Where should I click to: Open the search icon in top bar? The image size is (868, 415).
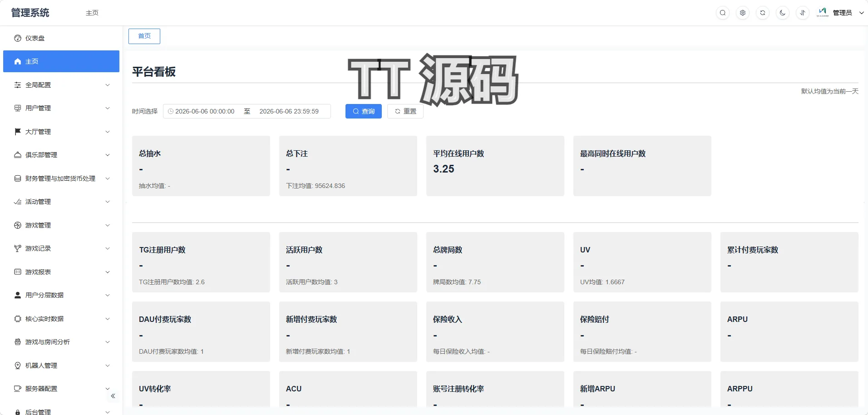click(723, 13)
